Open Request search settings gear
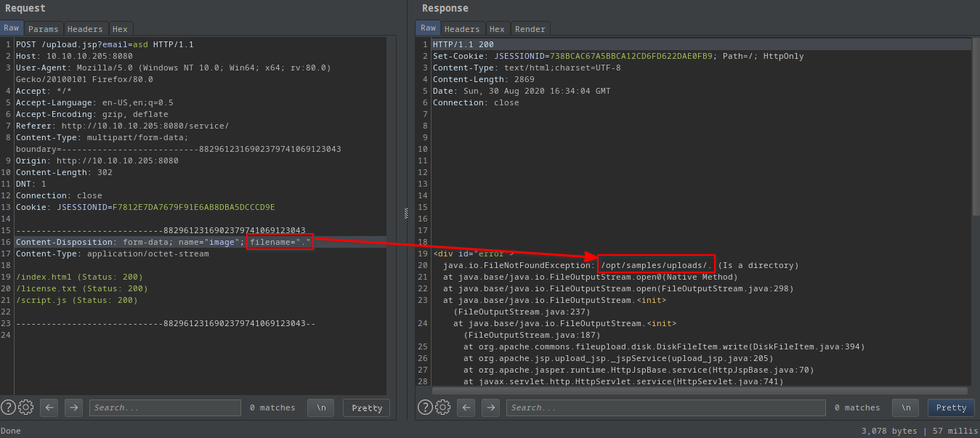980x438 pixels. coord(25,407)
